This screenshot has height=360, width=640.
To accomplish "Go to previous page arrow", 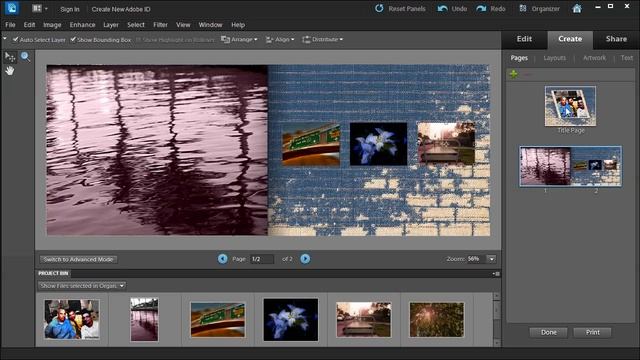I will (x=222, y=259).
